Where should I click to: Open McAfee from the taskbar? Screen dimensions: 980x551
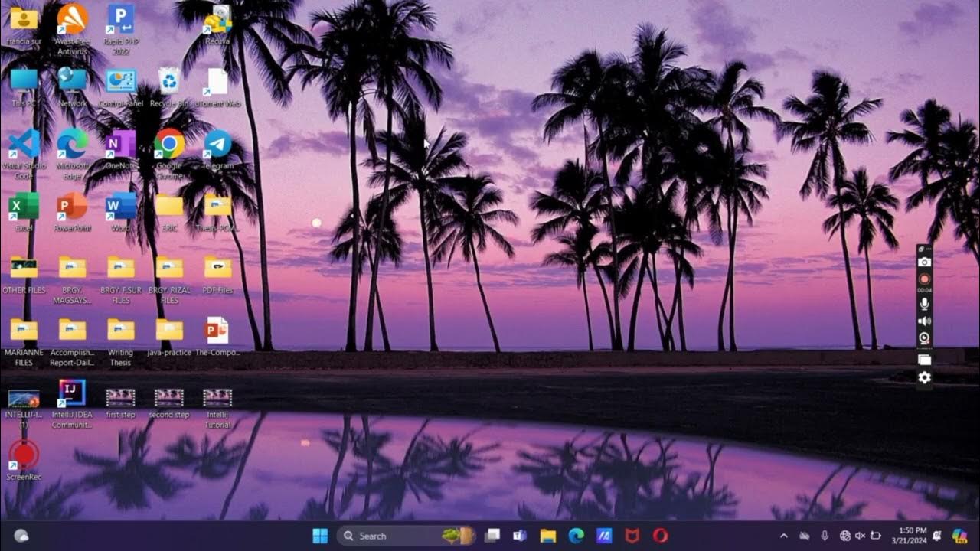pos(632,536)
